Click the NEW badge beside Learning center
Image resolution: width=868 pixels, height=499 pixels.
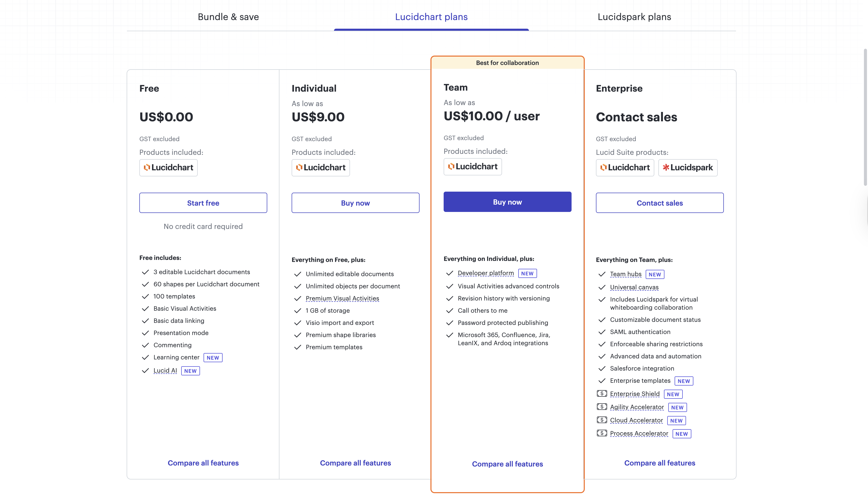point(213,358)
